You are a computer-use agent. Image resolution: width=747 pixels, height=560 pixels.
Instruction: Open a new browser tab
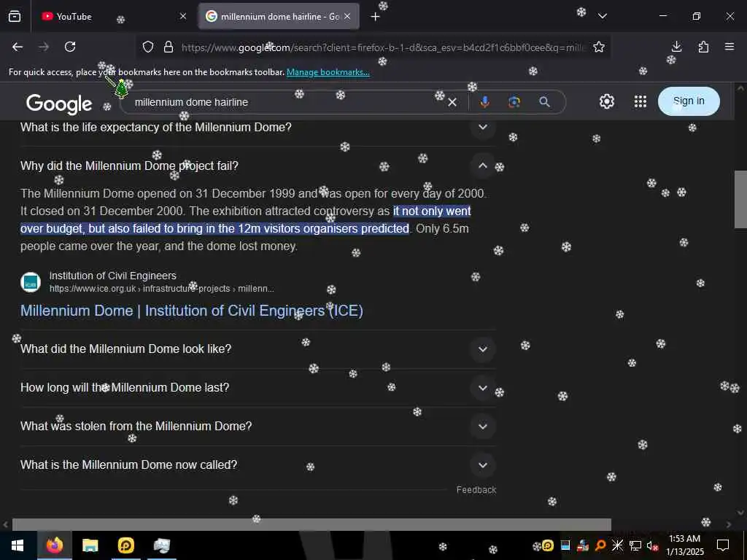pos(376,17)
